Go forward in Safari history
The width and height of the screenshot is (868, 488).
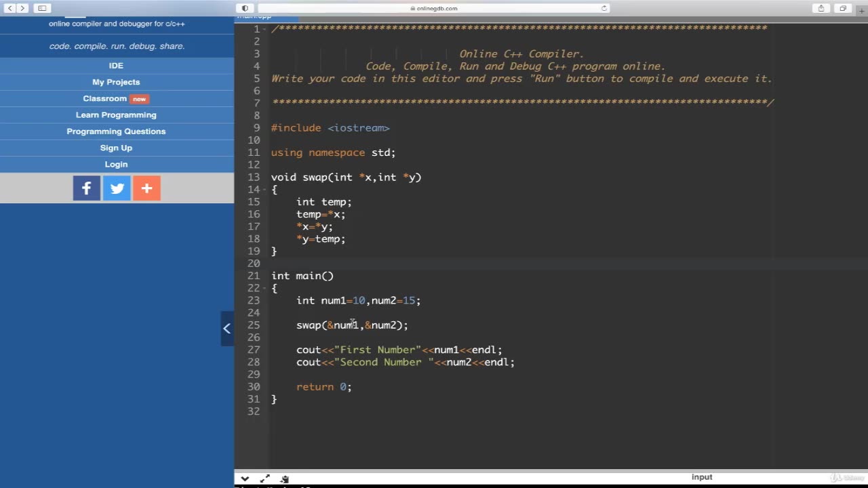22,8
